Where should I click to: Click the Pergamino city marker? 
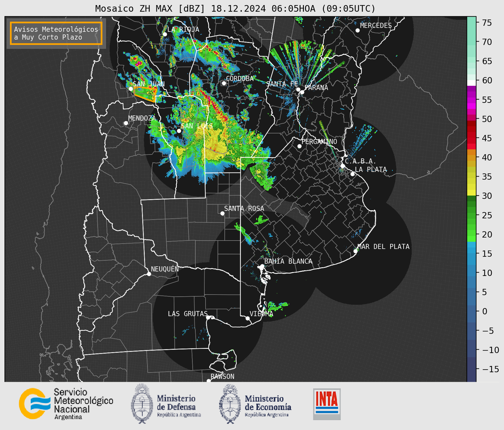coord(299,146)
